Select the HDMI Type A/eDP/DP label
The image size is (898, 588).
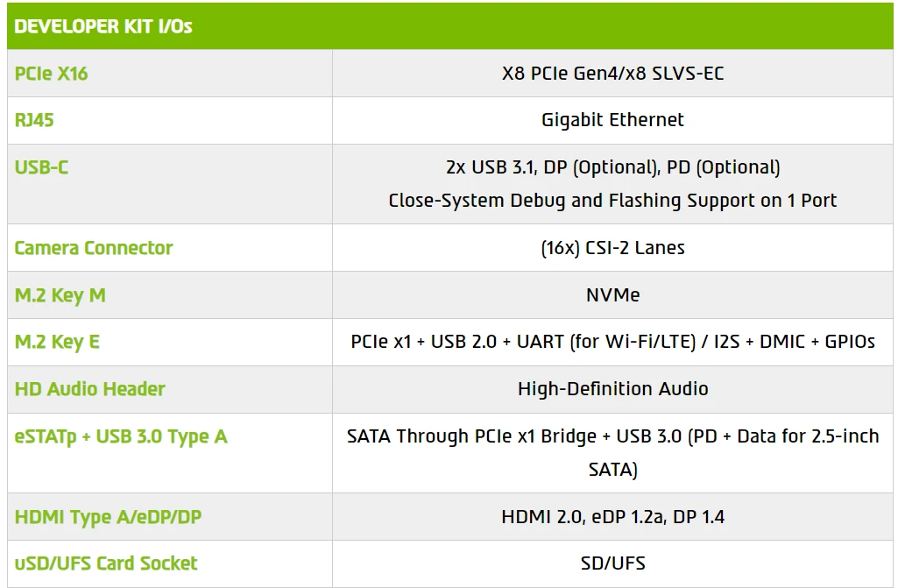108,517
